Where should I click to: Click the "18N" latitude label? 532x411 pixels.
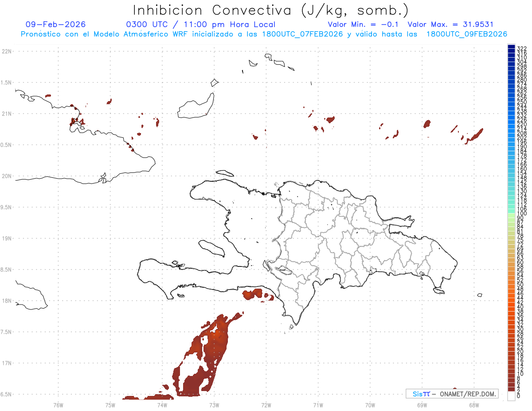coord(7,301)
